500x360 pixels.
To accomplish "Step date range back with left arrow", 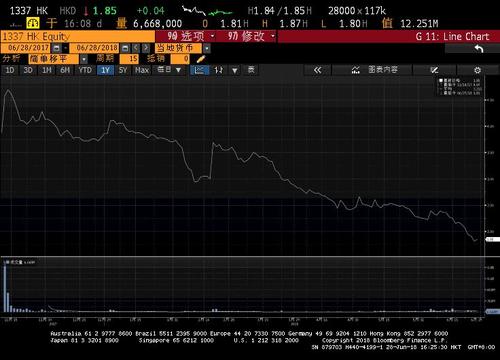I will [136, 48].
